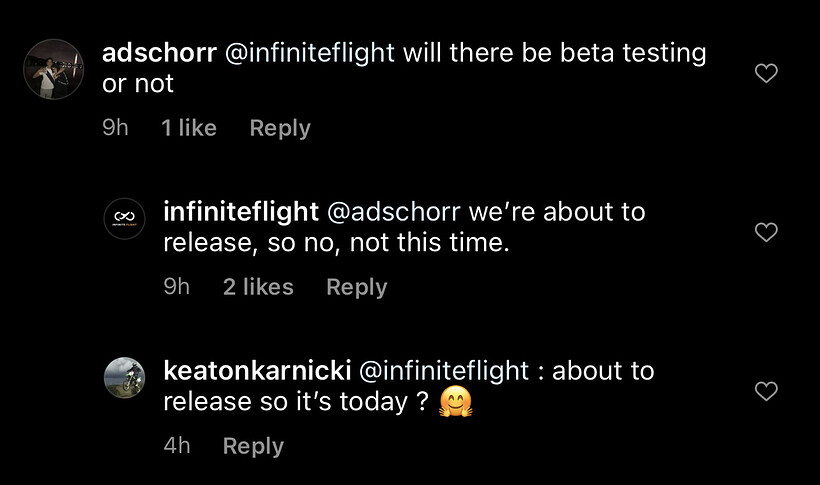The height and width of the screenshot is (485, 820).
Task: Click the 9h timestamp under adschorr's comment
Action: (x=116, y=128)
